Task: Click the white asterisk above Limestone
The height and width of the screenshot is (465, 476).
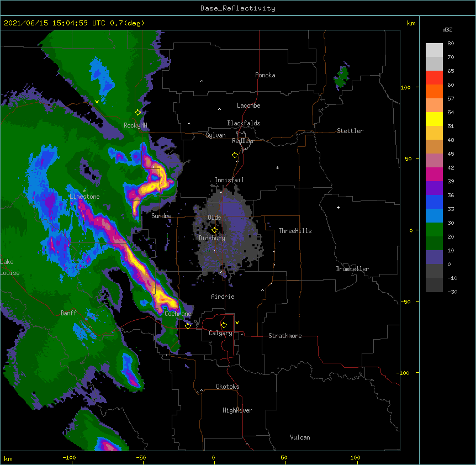Action: (84, 191)
